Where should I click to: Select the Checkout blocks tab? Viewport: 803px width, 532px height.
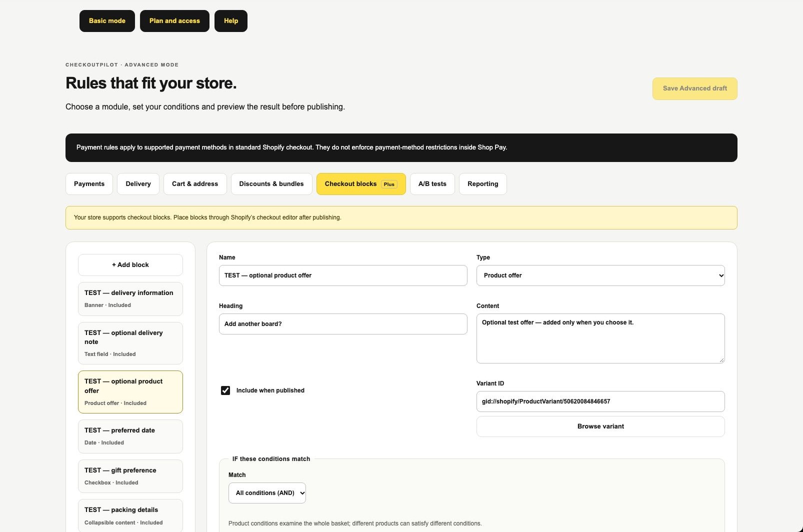coord(361,184)
